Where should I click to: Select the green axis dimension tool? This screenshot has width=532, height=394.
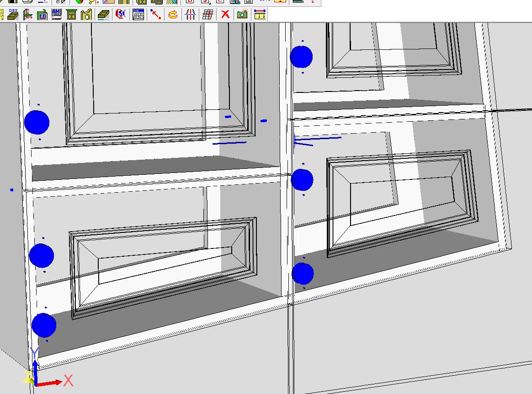pos(27,14)
